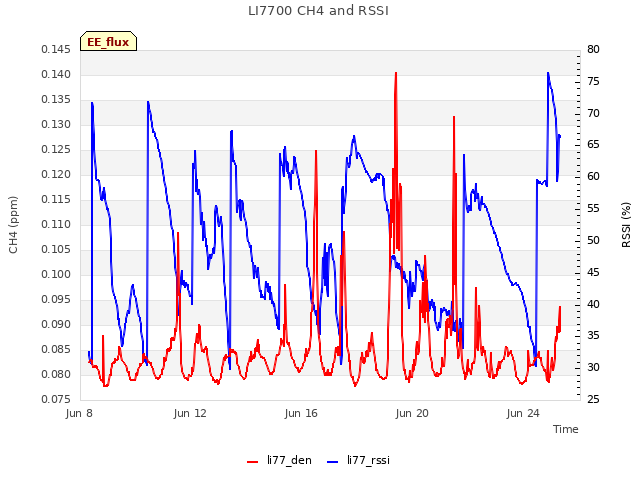Click the chart title LI7700 CH4 and RSSI
Viewport: 640px width, 480px height.
click(318, 11)
